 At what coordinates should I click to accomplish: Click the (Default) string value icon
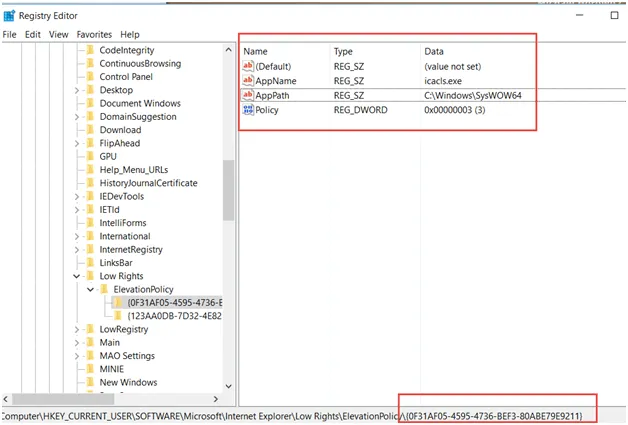(x=248, y=65)
